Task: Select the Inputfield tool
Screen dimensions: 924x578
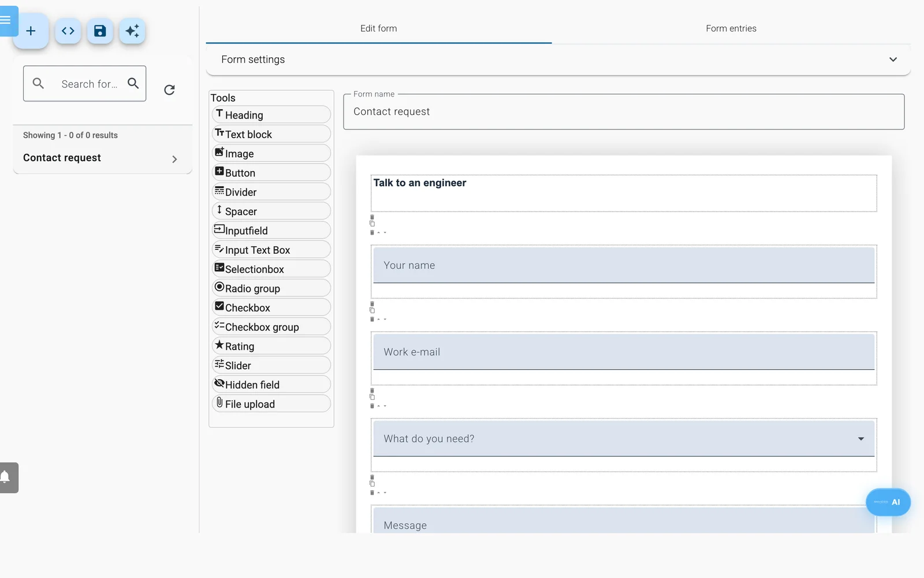Action: (271, 230)
